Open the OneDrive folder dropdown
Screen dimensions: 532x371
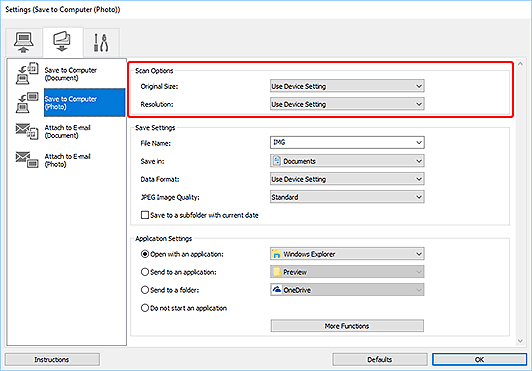347,290
